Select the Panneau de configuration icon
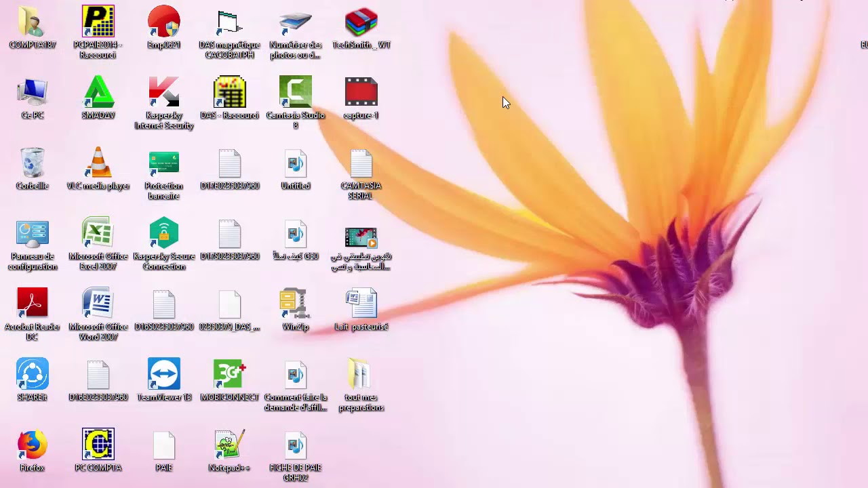This screenshot has width=868, height=488. click(x=32, y=233)
